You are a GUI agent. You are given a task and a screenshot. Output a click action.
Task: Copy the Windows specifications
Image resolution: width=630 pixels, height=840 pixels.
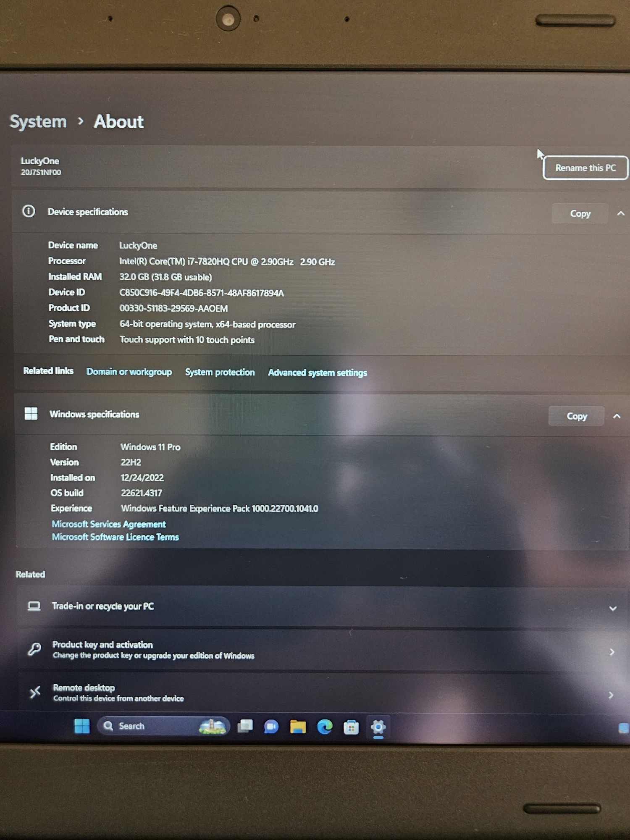(x=577, y=416)
